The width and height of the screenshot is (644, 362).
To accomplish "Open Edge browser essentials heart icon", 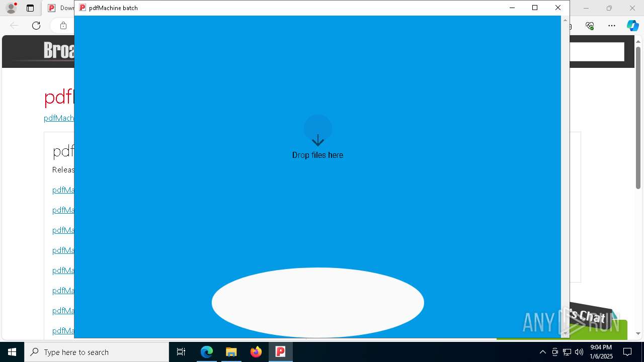I will click(590, 26).
